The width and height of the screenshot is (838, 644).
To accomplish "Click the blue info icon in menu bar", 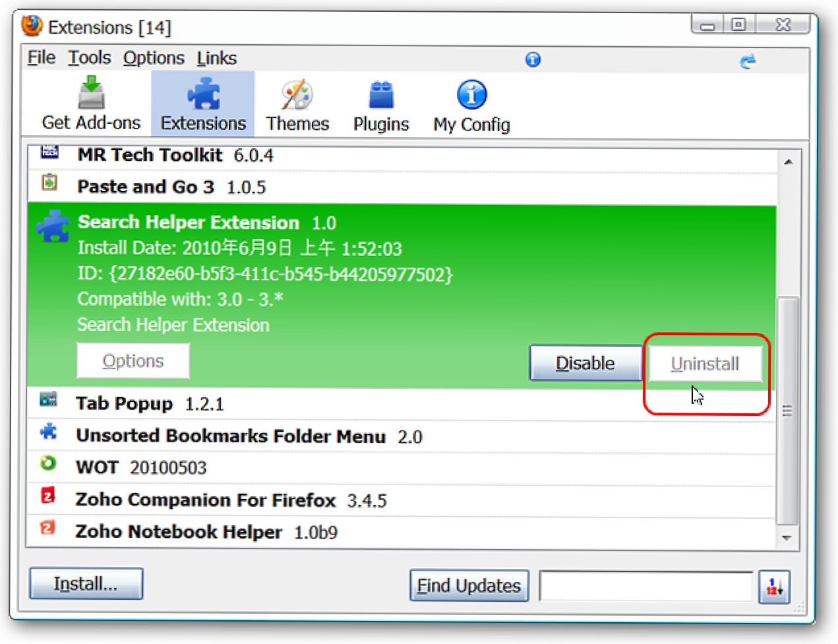I will 533,60.
